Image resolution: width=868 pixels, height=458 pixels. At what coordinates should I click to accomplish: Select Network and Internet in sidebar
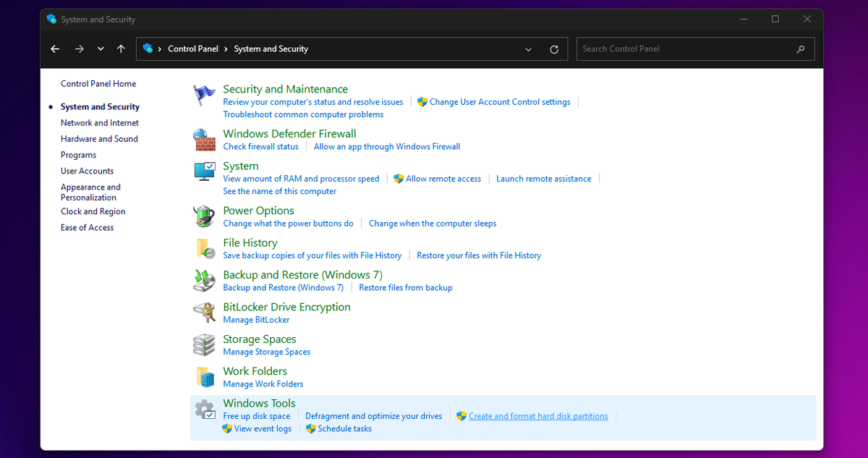[100, 123]
